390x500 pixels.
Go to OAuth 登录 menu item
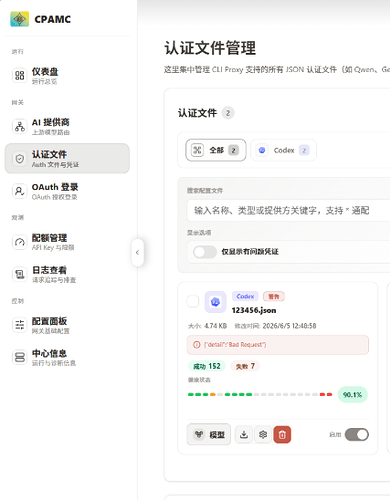tap(67, 191)
